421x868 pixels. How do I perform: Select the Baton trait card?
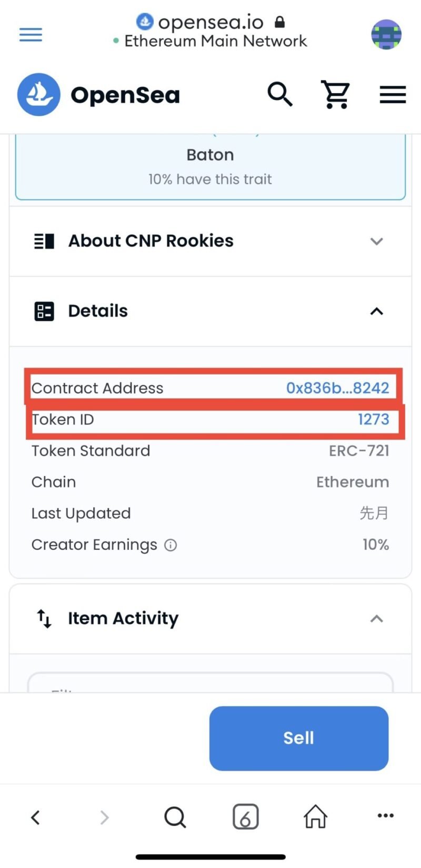[x=210, y=166]
